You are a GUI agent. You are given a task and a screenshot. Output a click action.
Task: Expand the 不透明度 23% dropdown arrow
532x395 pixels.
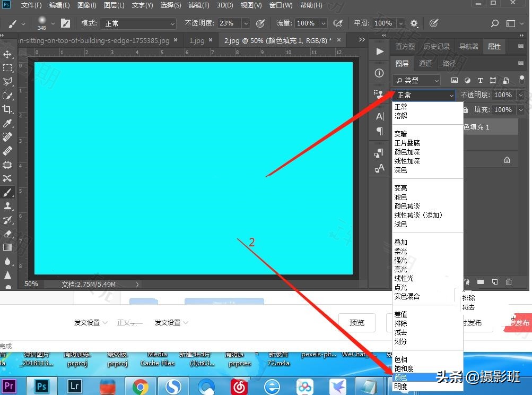point(245,23)
